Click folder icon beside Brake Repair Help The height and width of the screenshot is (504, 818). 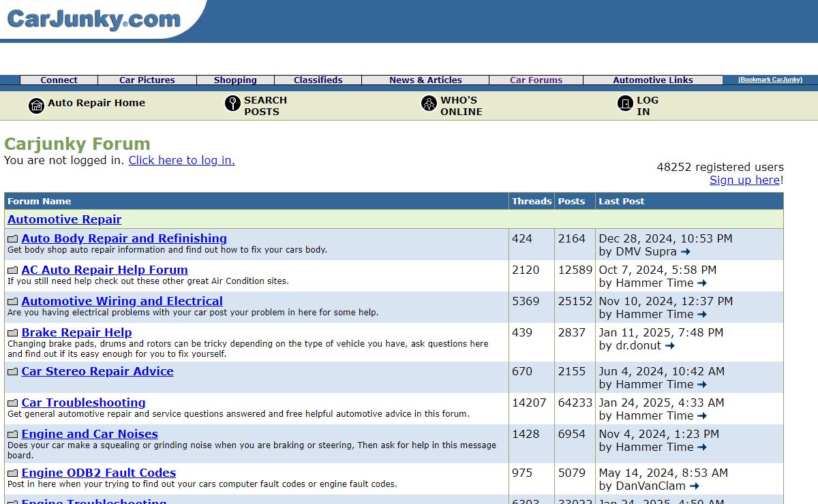(x=13, y=333)
